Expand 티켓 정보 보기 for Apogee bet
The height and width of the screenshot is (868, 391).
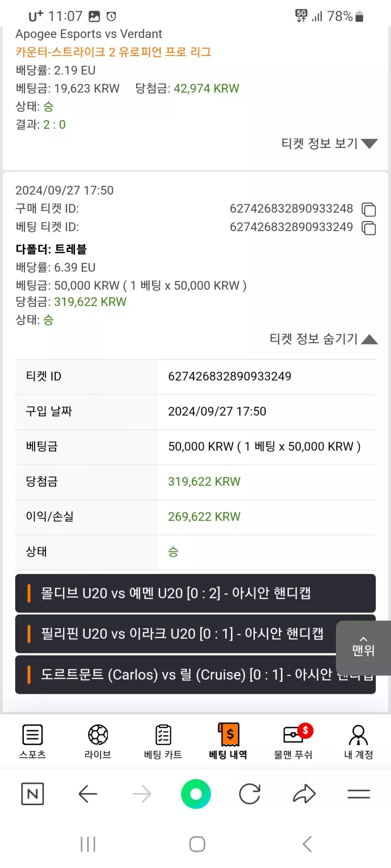(x=329, y=143)
